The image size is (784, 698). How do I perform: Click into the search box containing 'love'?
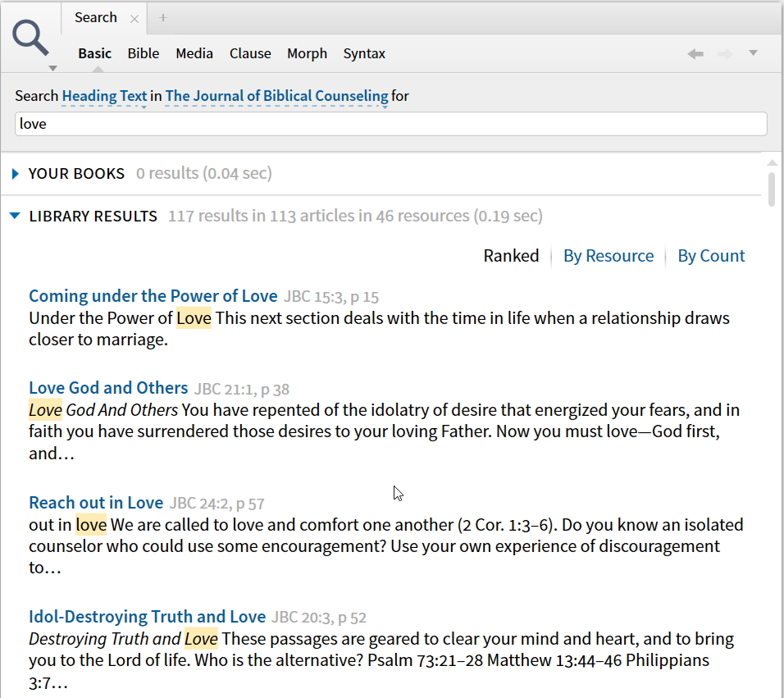point(391,124)
